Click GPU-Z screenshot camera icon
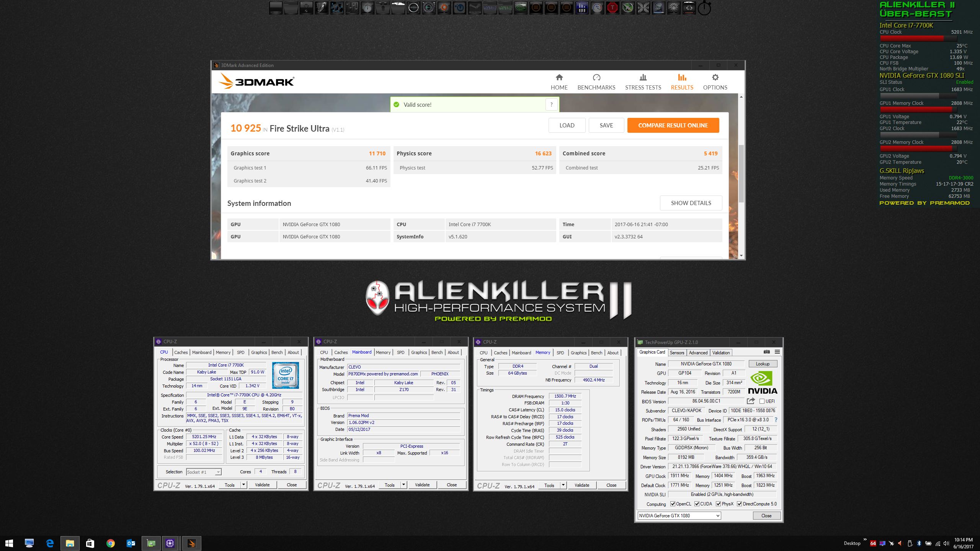This screenshot has height=551, width=980. coord(766,352)
